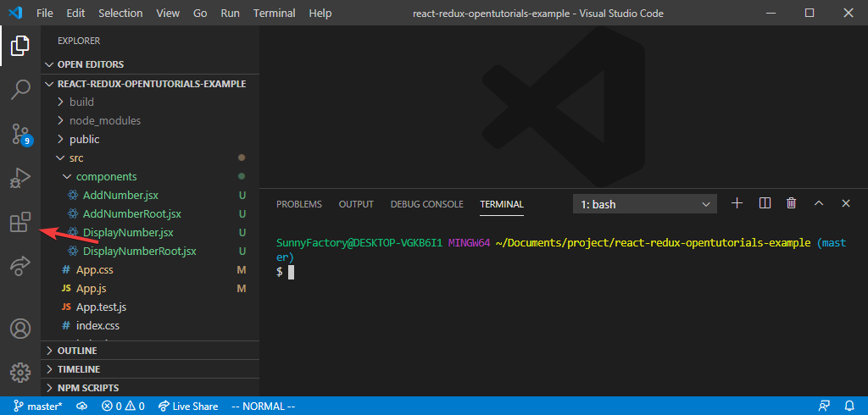Open AddNumber.jsx file

[150, 196]
